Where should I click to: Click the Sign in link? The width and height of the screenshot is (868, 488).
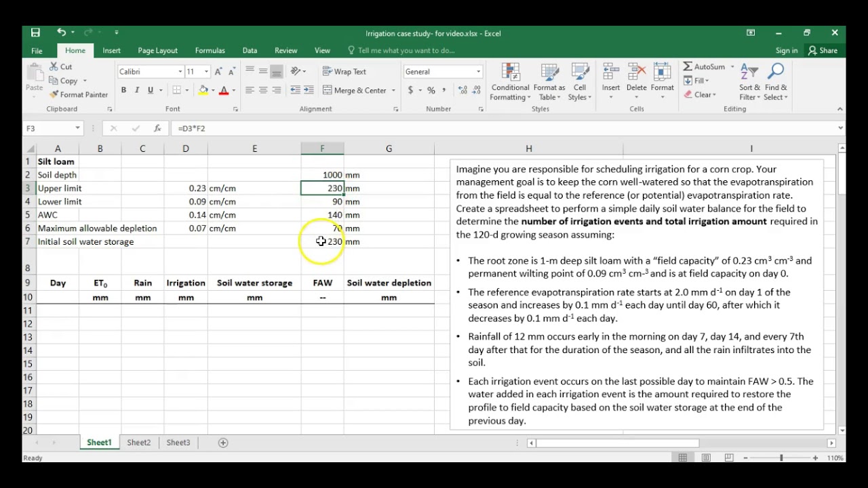point(787,51)
